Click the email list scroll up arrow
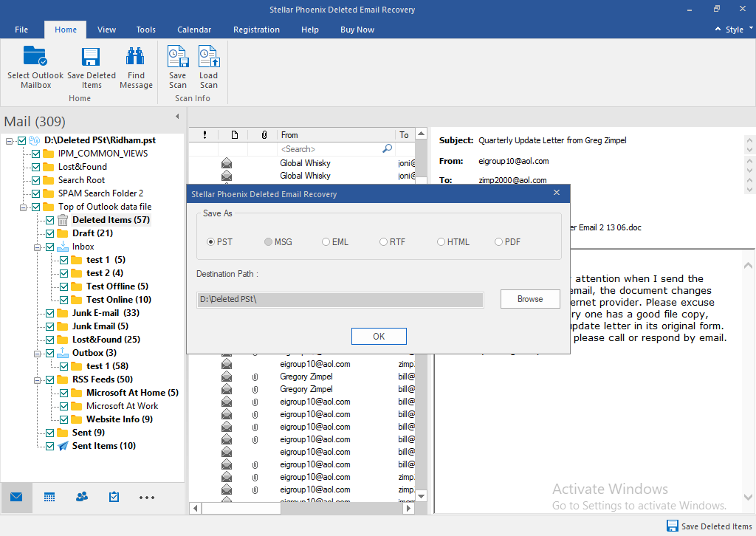Image resolution: width=756 pixels, height=536 pixels. 421,134
